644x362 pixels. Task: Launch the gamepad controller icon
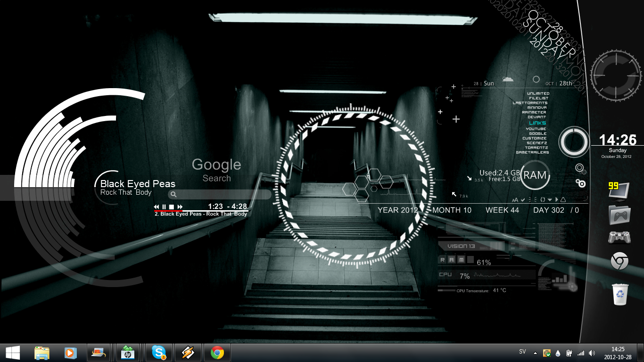(619, 237)
